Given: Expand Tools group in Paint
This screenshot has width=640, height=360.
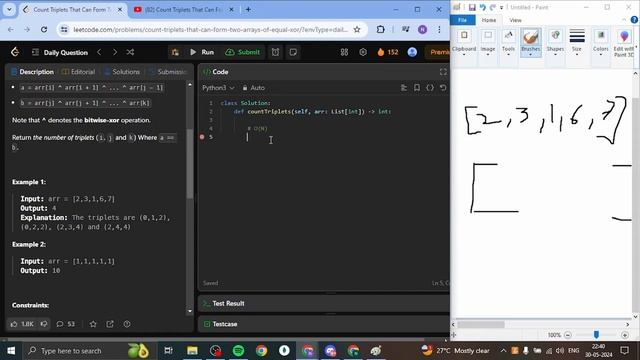Looking at the screenshot, I should coord(508,42).
